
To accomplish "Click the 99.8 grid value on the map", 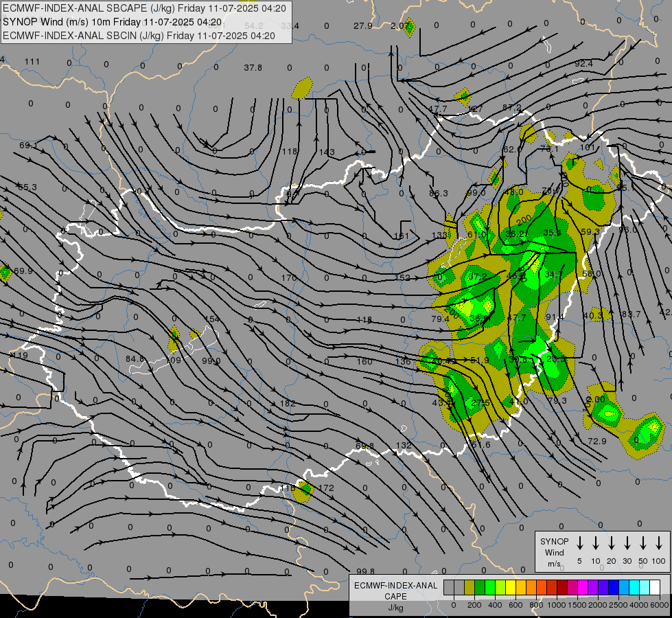I will 365,571.
